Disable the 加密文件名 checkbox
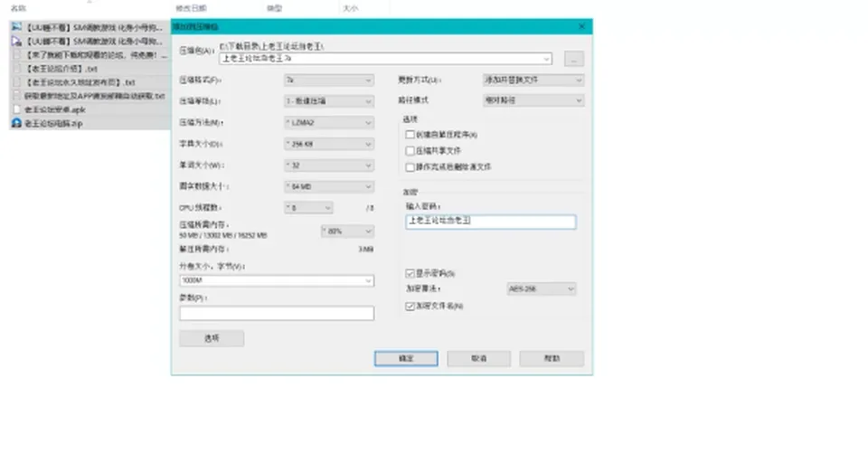The height and width of the screenshot is (454, 868). (x=410, y=307)
